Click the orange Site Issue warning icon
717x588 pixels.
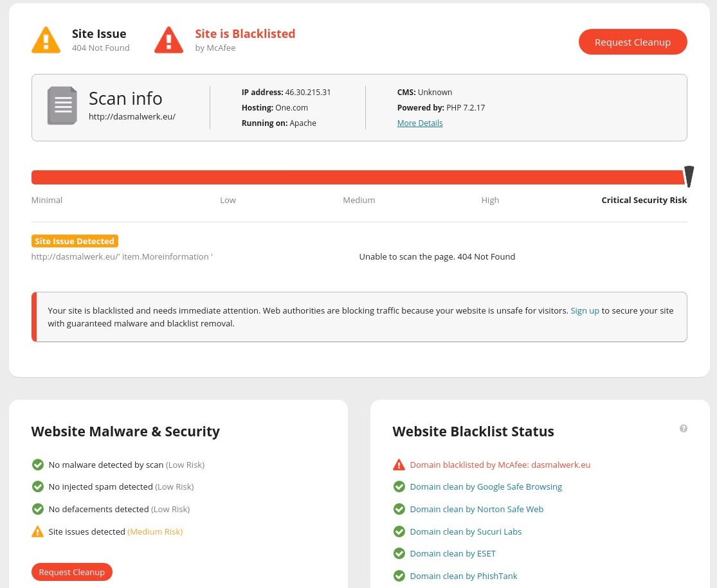pyautogui.click(x=46, y=40)
